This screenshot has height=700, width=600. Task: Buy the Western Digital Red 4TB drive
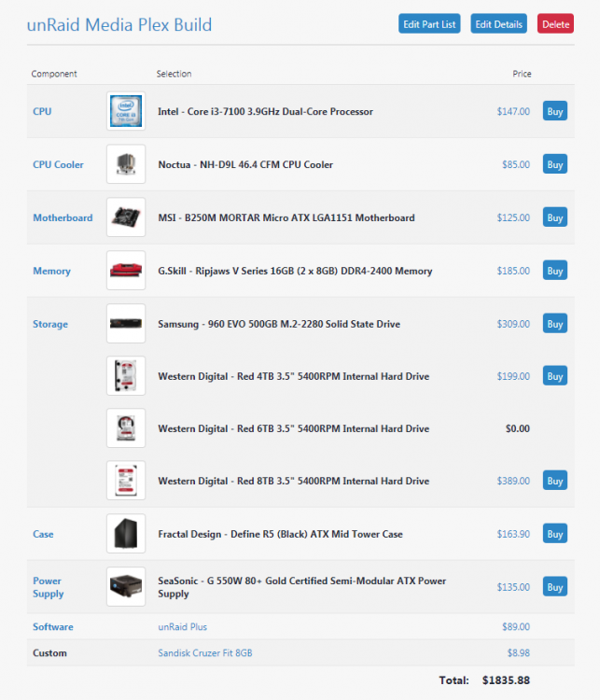point(555,376)
